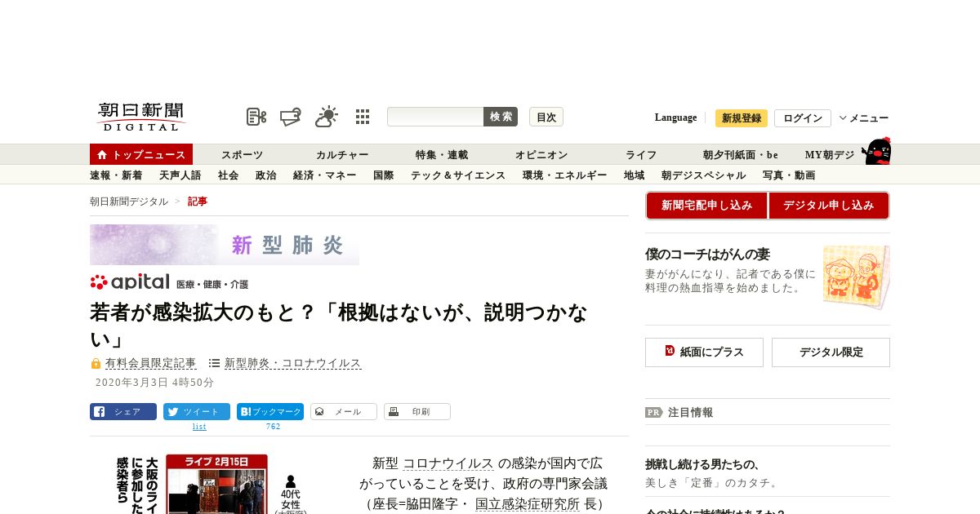Viewport: 980px width, 514px height.
Task: Click 紙面にプラス button
Action: 704,352
